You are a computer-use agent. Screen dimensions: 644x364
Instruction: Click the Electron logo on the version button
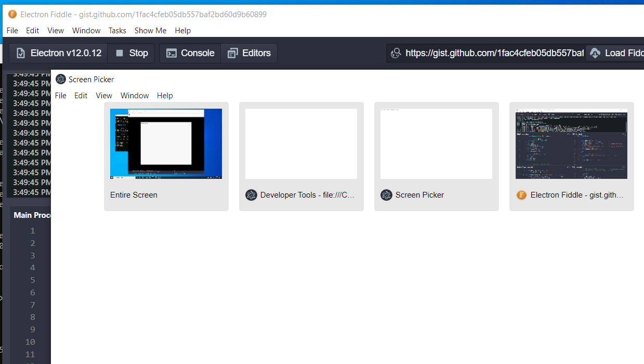pyautogui.click(x=20, y=53)
